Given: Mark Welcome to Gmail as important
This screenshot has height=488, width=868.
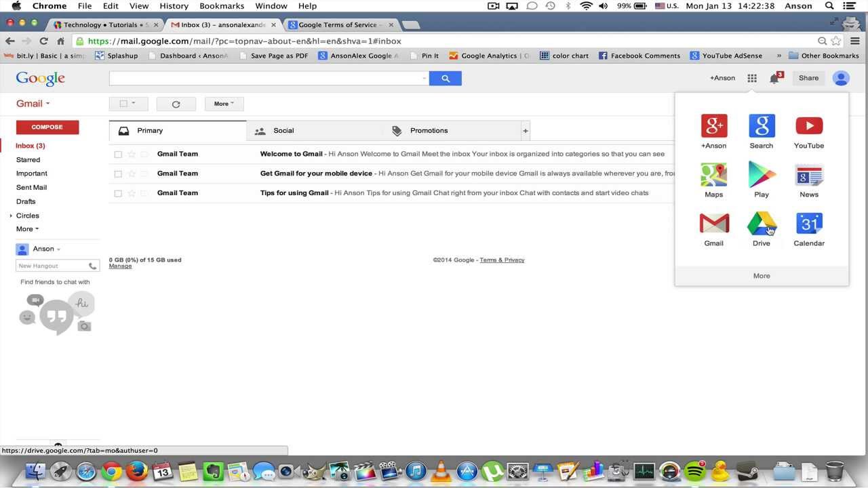Looking at the screenshot, I should [144, 154].
